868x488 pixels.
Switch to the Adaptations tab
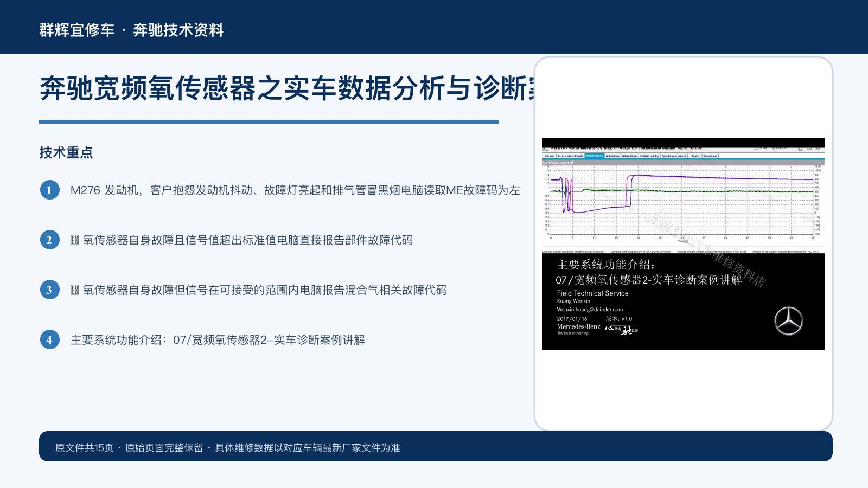click(630, 156)
